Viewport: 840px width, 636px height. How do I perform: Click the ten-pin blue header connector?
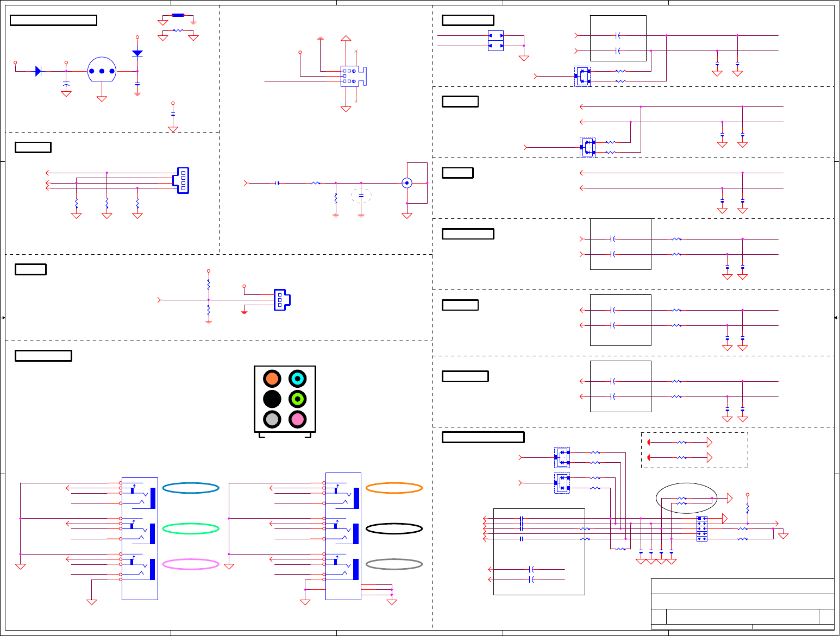click(x=702, y=528)
